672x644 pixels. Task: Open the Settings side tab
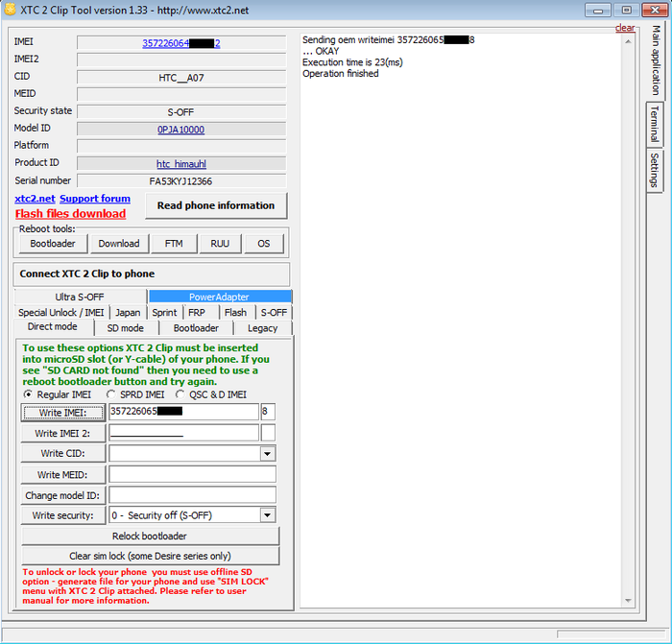click(x=655, y=170)
